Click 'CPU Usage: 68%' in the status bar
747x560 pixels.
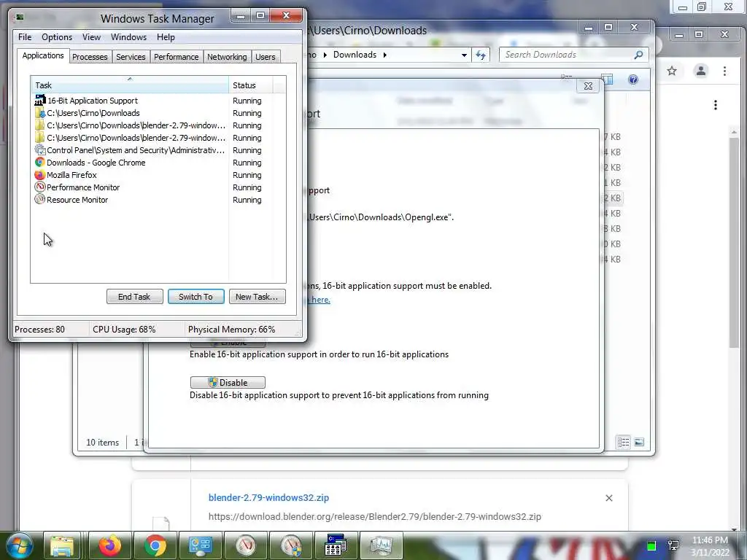(x=124, y=330)
